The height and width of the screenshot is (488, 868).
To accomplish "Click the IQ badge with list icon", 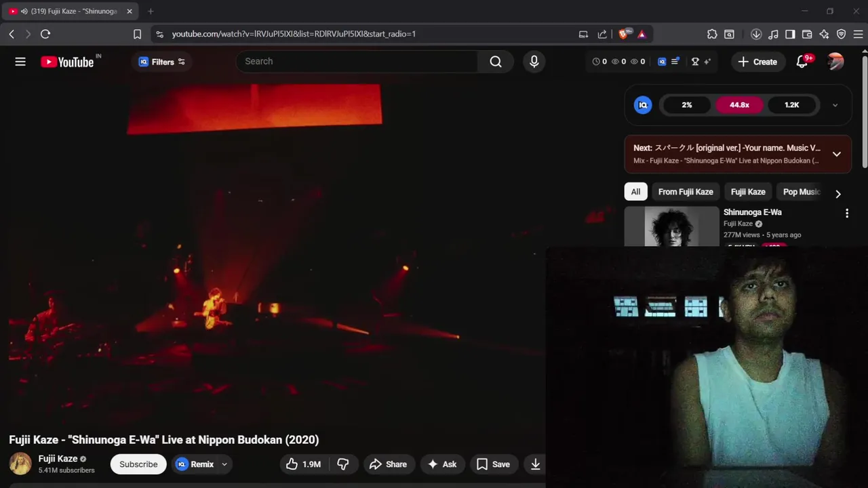I will (x=669, y=62).
